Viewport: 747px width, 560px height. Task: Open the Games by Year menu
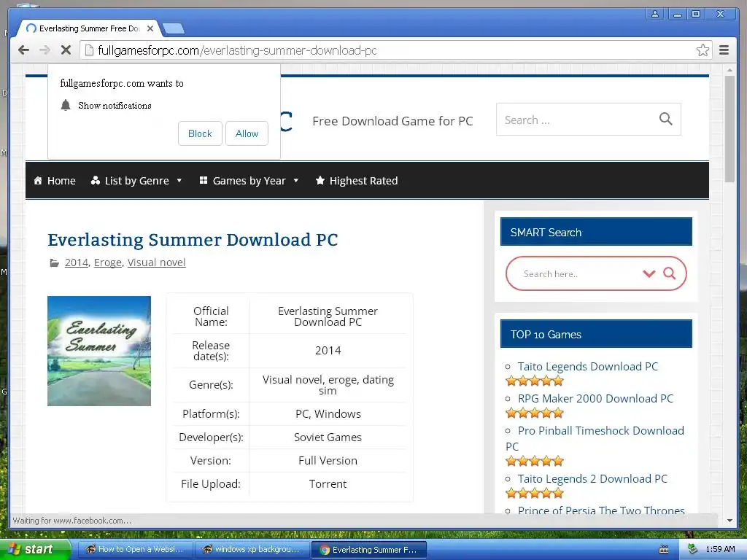[x=249, y=181]
